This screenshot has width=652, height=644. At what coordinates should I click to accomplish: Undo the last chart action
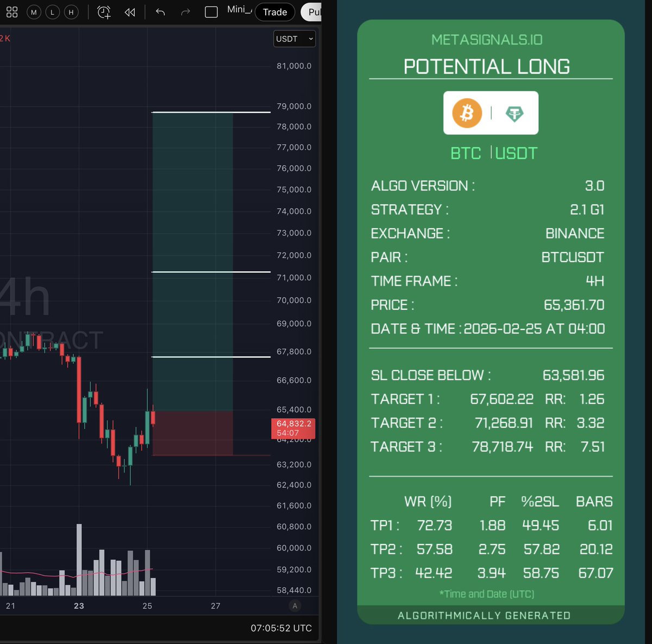pyautogui.click(x=160, y=12)
